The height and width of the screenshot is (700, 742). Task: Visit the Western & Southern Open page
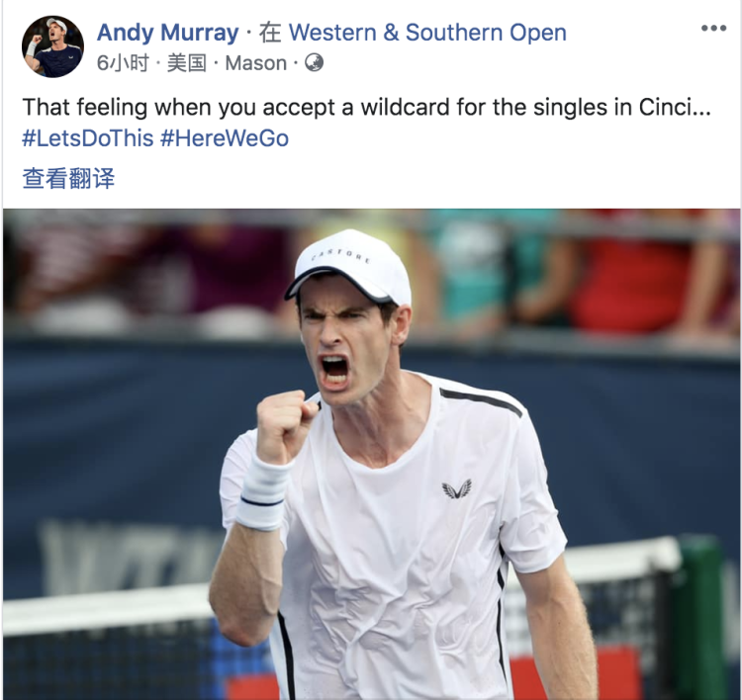(x=427, y=33)
